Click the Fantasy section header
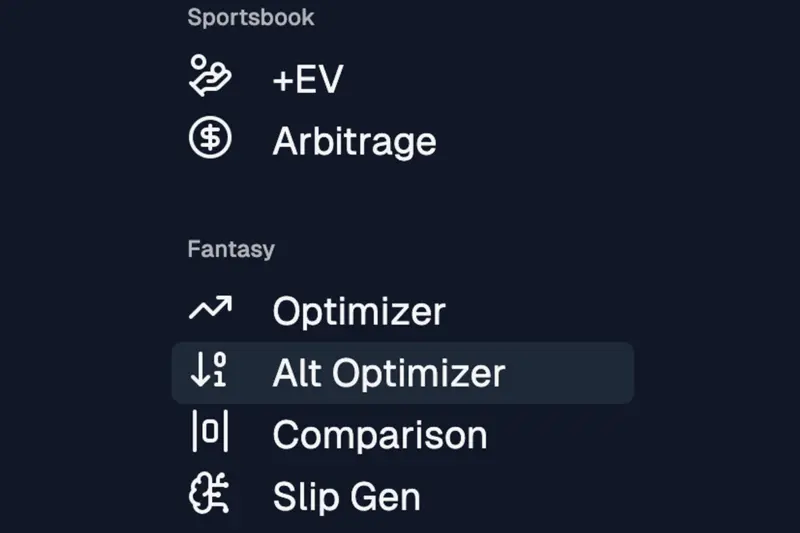 click(x=231, y=249)
